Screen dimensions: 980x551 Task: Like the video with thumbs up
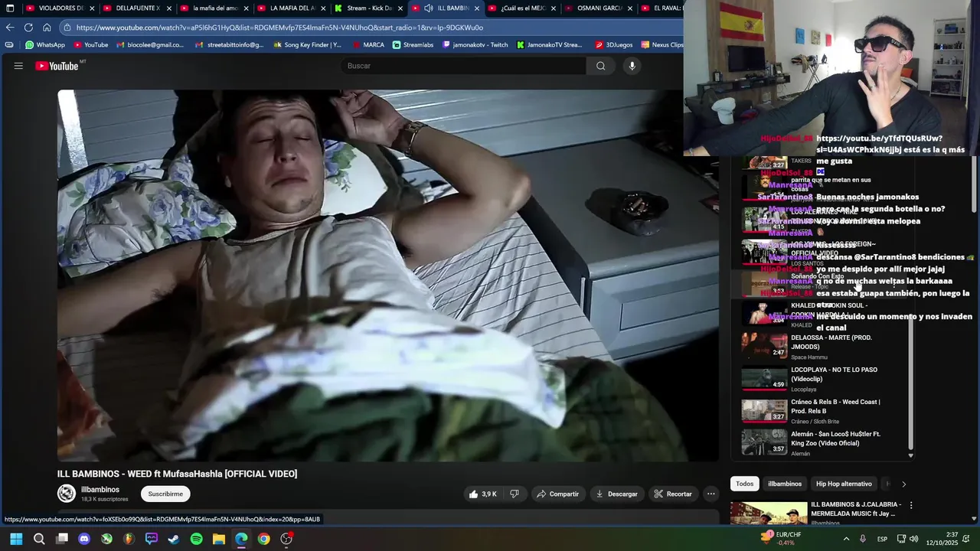click(482, 494)
